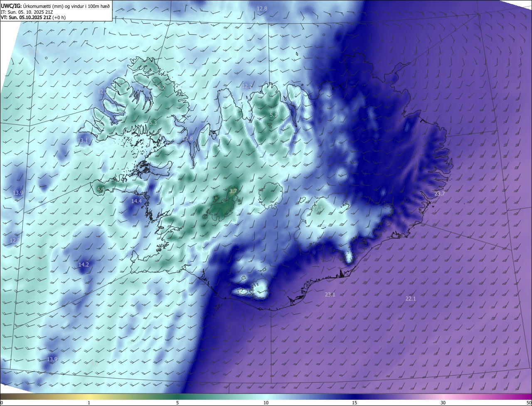
Task: Click the 5.2 value label in Westfjords
Action: [161, 88]
